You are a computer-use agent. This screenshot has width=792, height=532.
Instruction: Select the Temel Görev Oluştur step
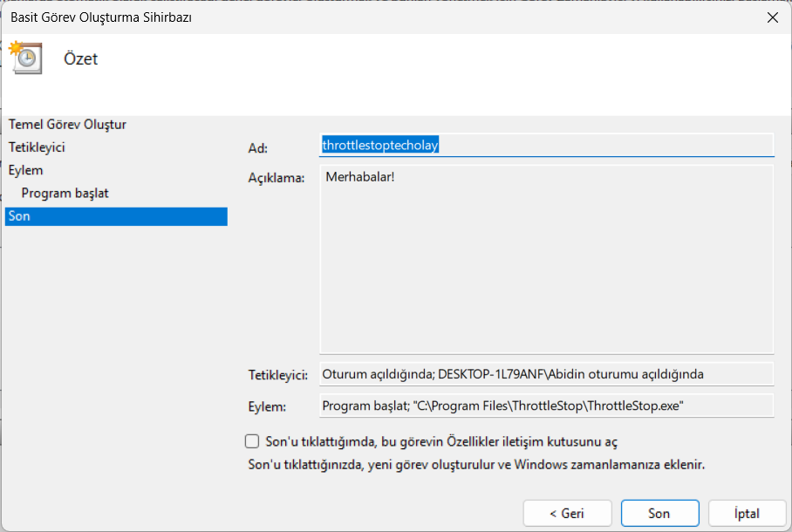point(67,125)
